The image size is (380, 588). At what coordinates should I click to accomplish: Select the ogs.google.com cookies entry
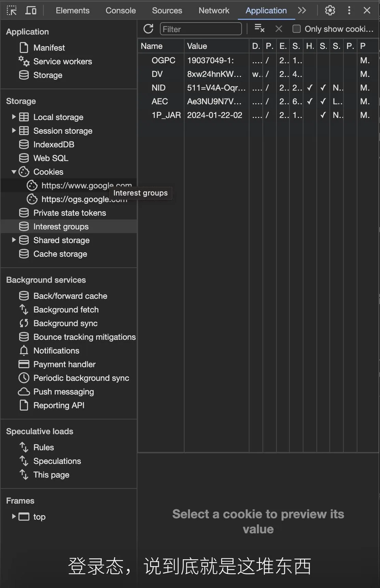click(84, 199)
